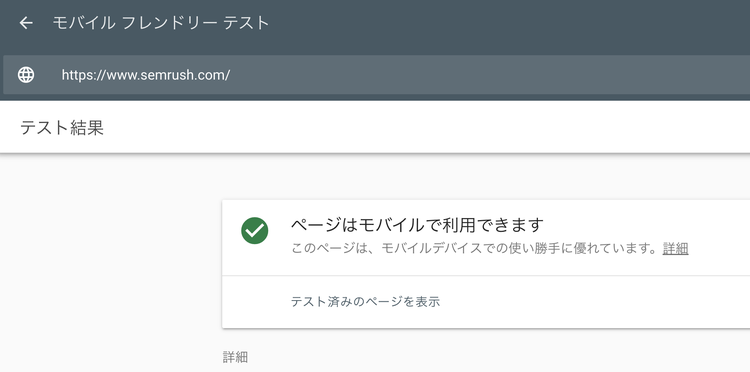Edit the https://www.semrush.com/ URL field
This screenshot has width=750, height=372.
pyautogui.click(x=377, y=75)
